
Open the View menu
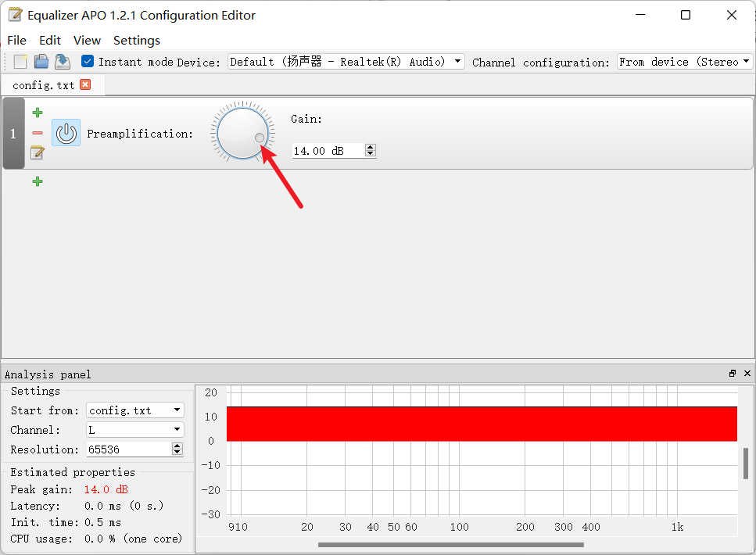(x=87, y=40)
